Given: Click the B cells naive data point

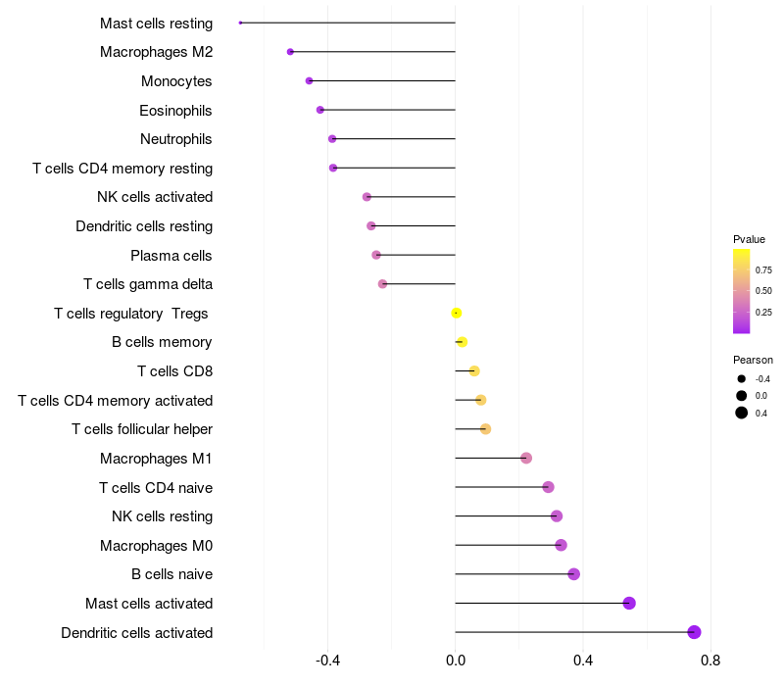Looking at the screenshot, I should coord(574,574).
